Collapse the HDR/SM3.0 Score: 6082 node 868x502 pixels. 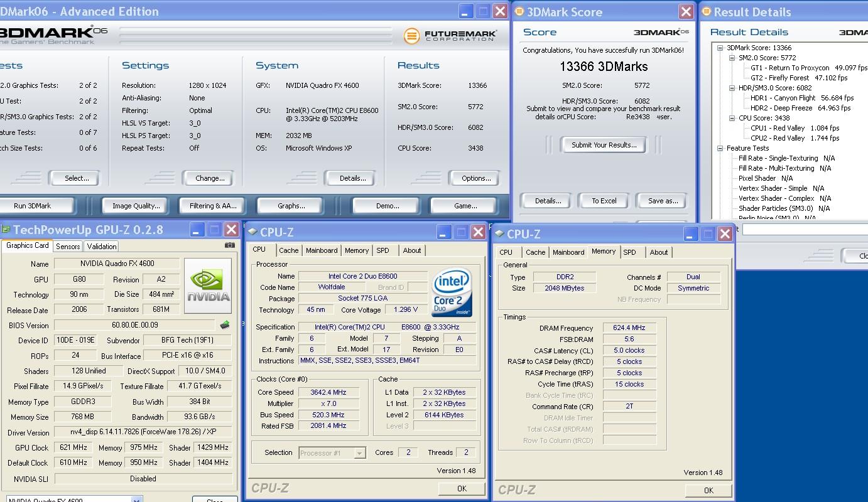[732, 88]
